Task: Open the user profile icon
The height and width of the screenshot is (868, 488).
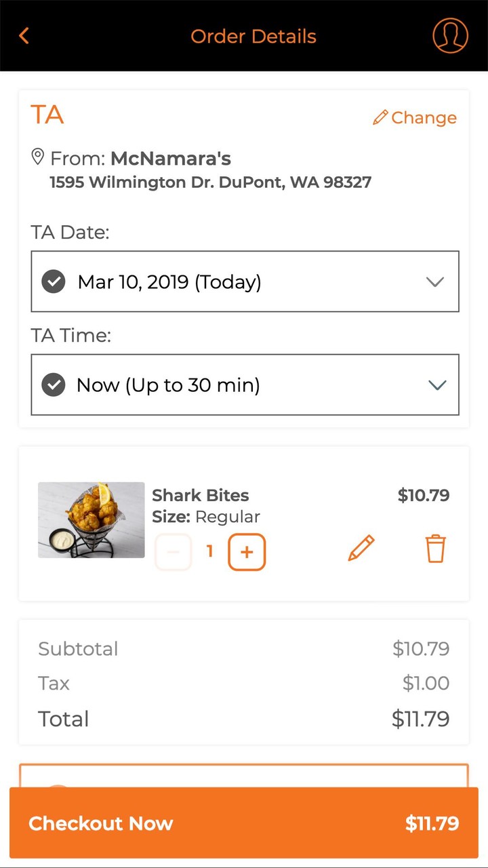Action: point(450,35)
